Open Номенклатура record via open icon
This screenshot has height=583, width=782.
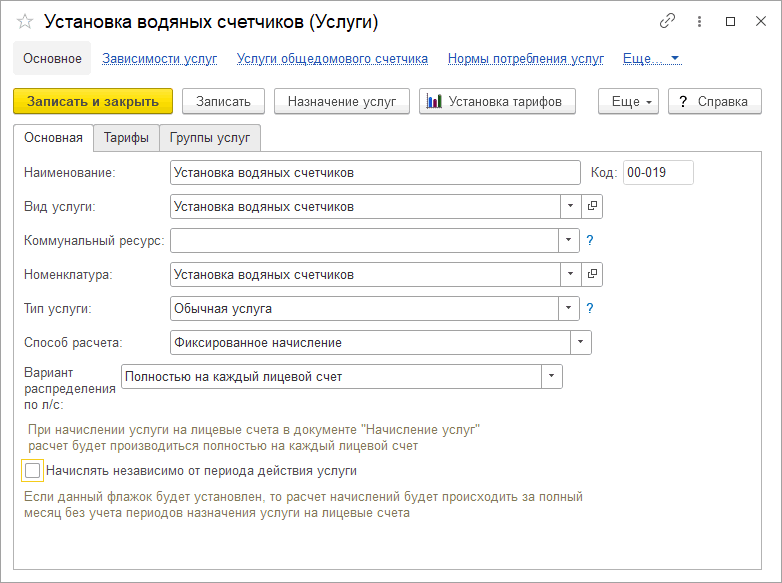click(592, 274)
